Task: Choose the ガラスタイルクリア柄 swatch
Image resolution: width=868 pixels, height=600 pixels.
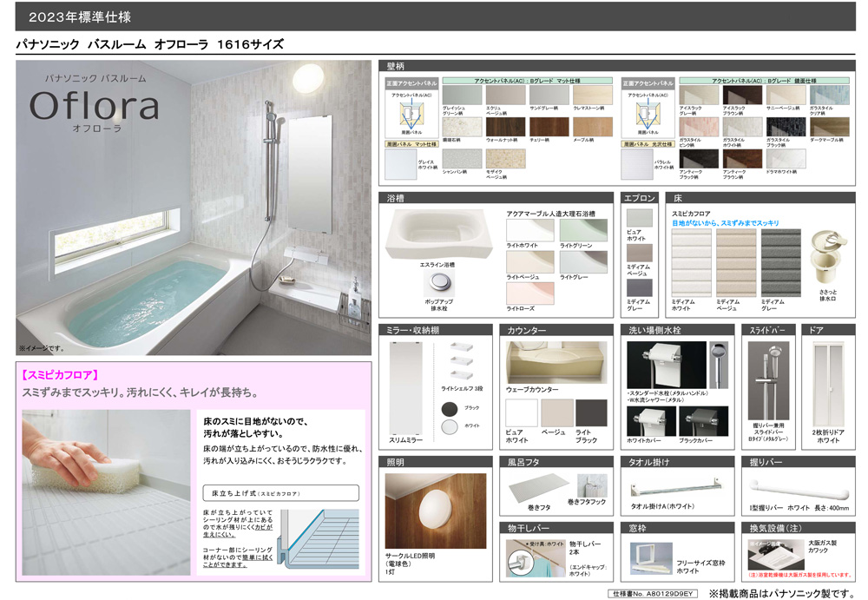Action: click(830, 96)
